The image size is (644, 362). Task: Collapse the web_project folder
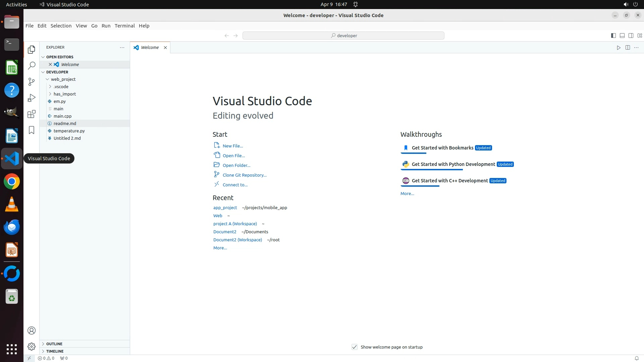tap(63, 79)
